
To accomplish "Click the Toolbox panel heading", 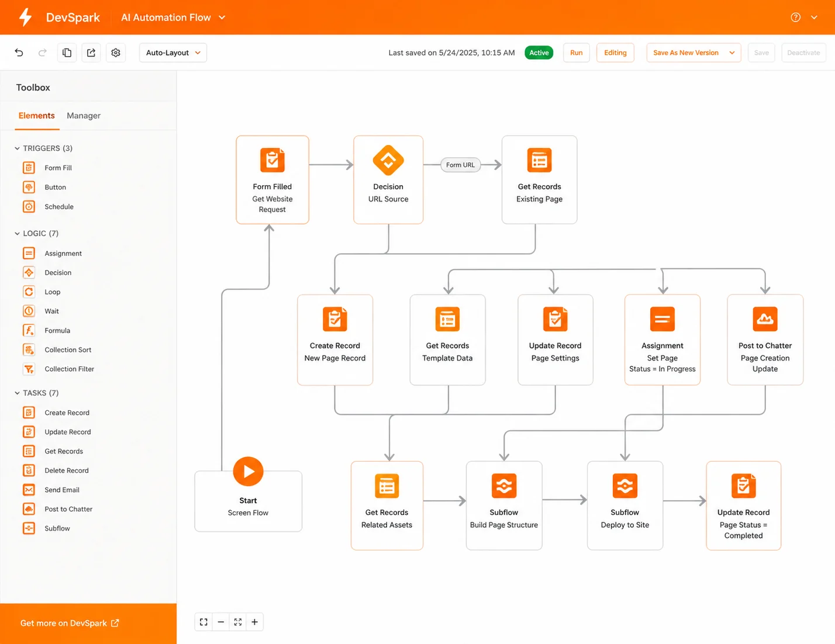I will tap(33, 87).
